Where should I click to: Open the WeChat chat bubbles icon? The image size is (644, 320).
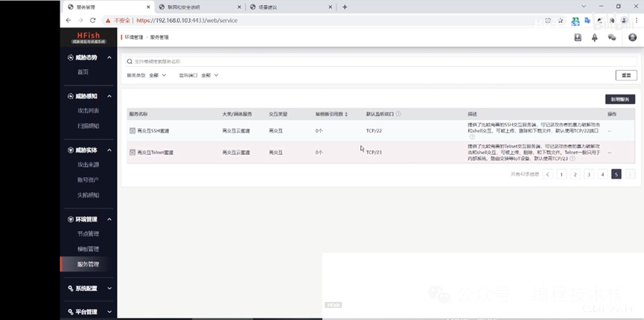[612, 37]
